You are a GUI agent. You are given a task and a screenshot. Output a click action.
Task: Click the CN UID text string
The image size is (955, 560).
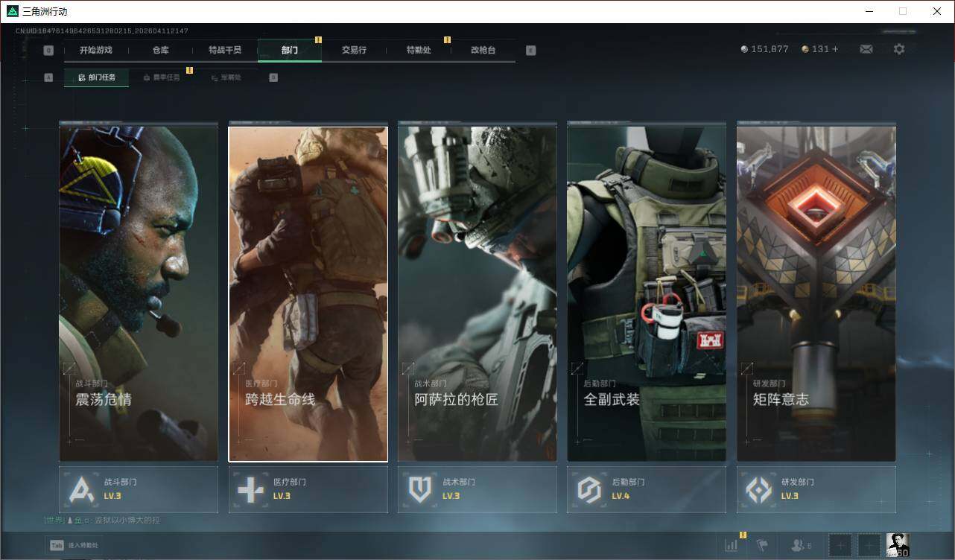(102, 31)
